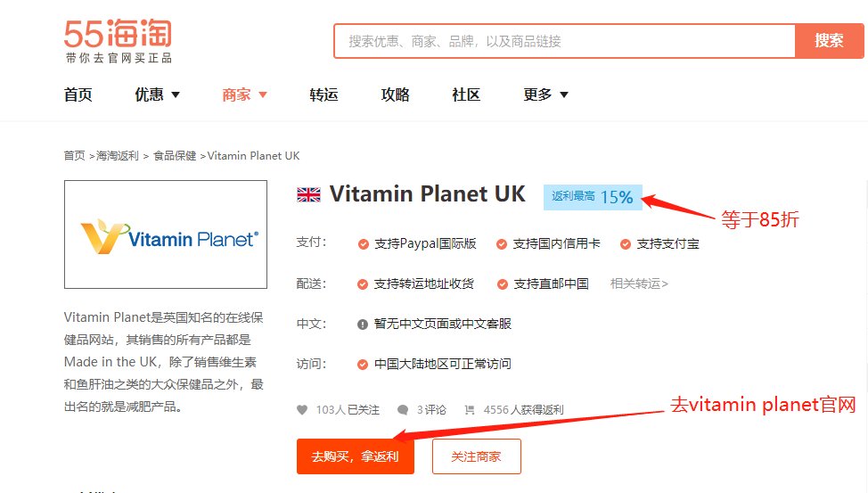
Task: Click the 中文: row label
Action: [x=312, y=324]
